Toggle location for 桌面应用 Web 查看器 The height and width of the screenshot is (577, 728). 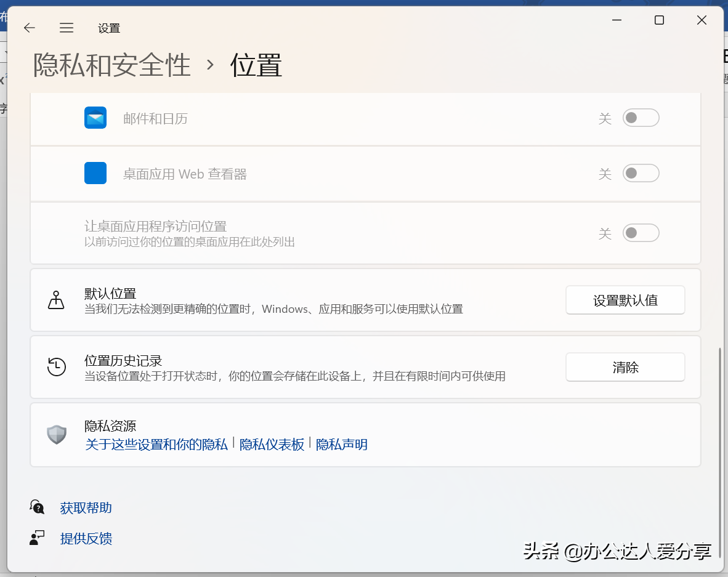point(641,173)
